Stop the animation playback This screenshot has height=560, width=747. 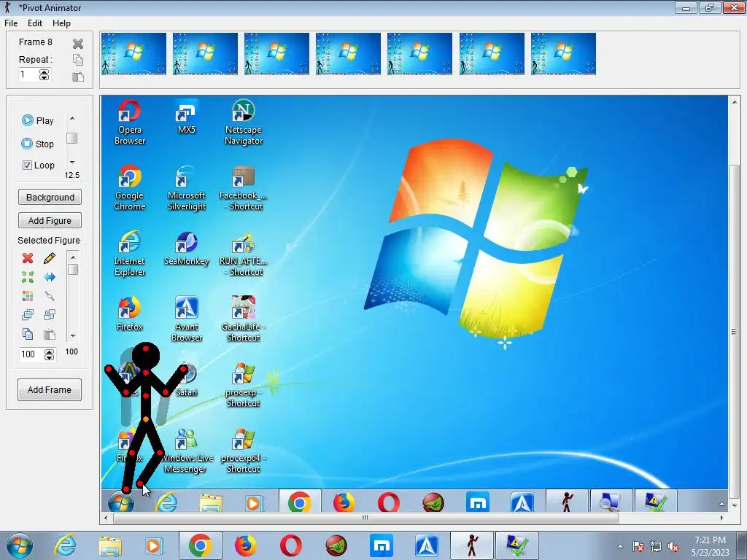(x=38, y=144)
